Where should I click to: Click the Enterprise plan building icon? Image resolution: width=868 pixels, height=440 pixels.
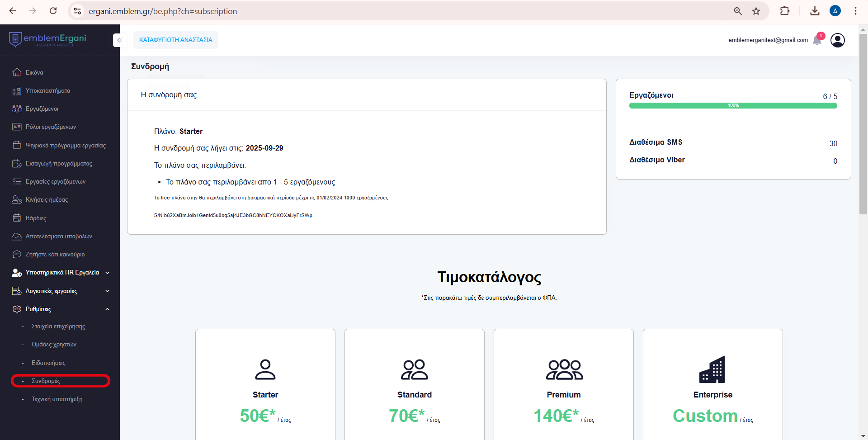(x=712, y=369)
